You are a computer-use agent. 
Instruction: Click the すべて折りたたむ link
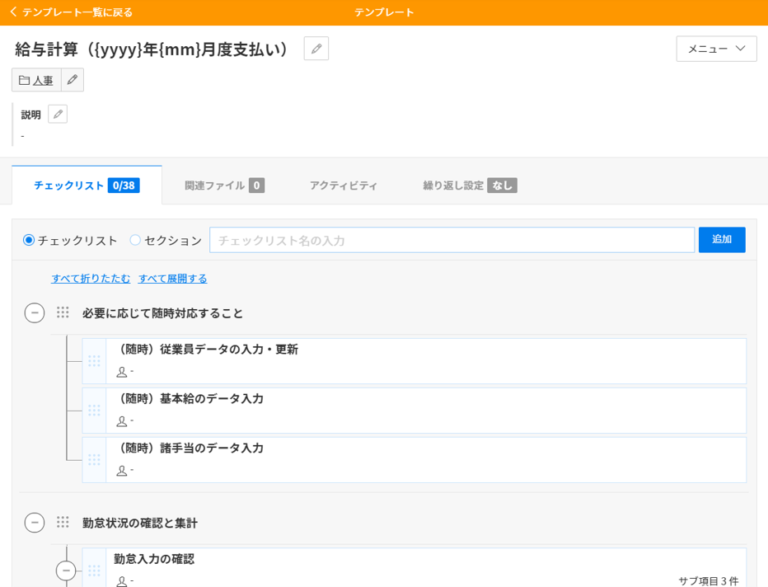[x=91, y=278]
